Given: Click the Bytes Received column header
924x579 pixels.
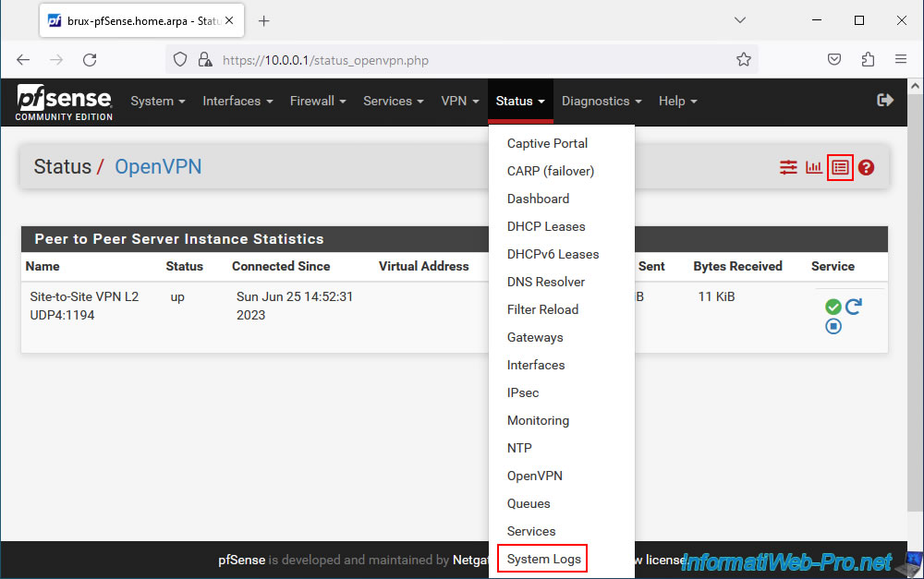Looking at the screenshot, I should pos(737,266).
